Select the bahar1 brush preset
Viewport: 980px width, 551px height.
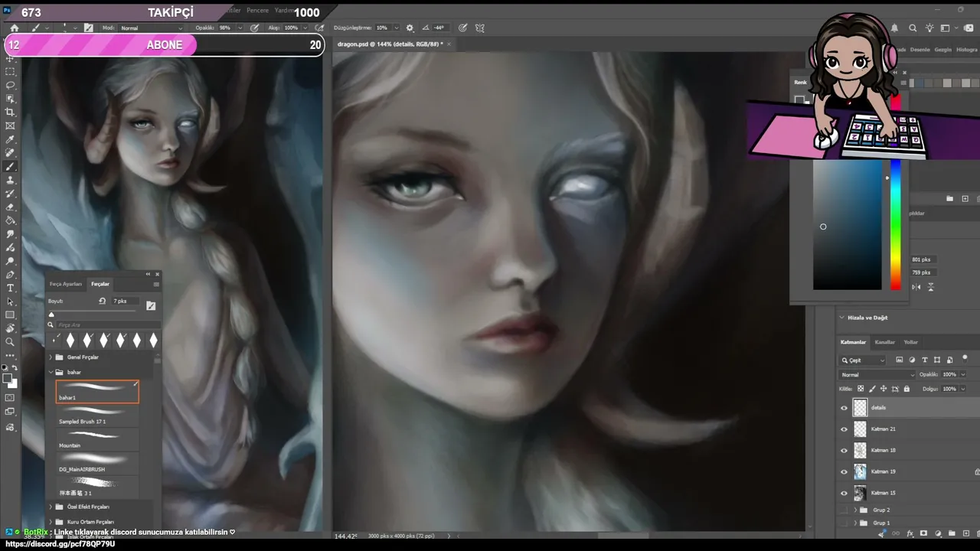(x=98, y=392)
